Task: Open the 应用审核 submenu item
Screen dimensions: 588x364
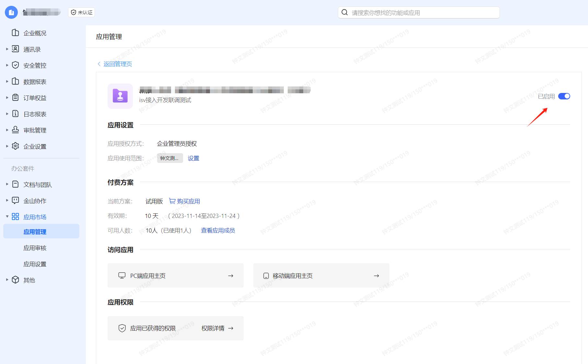Action: (35, 248)
